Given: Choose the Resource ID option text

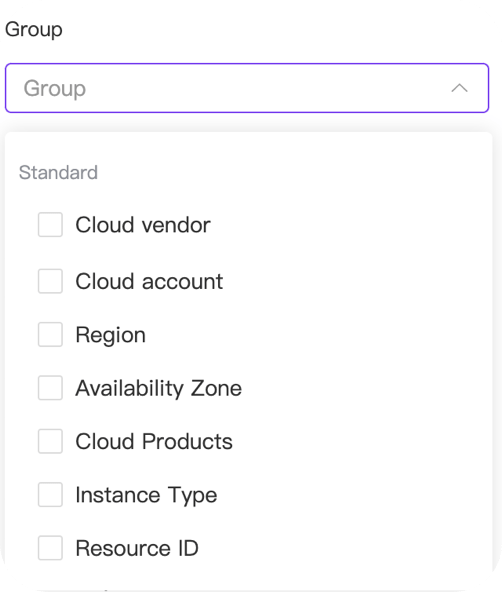Looking at the screenshot, I should click(137, 548).
